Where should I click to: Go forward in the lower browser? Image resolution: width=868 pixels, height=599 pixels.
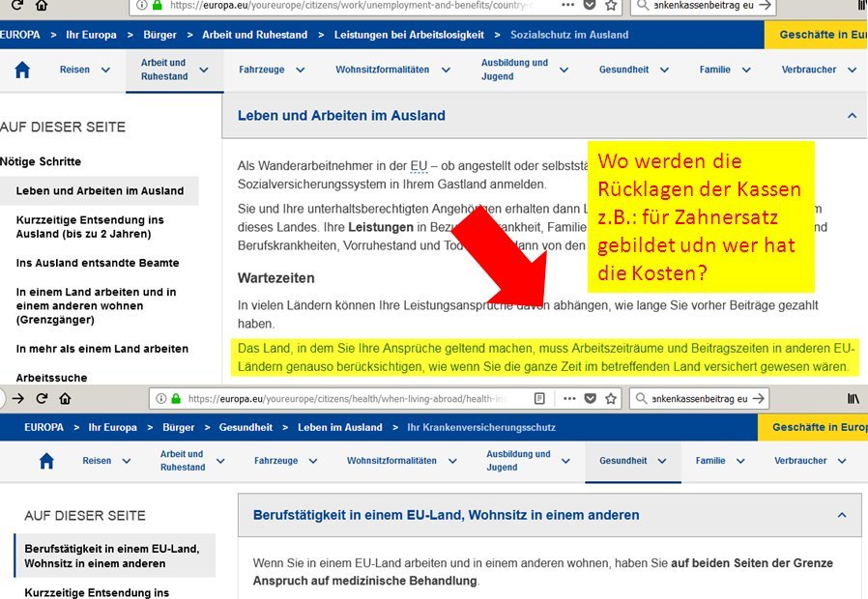[18, 398]
